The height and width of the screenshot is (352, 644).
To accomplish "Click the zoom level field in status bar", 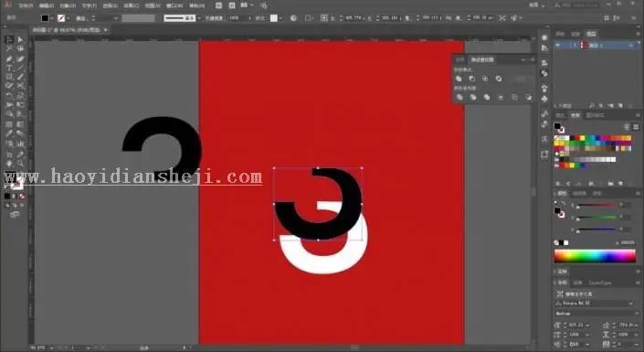I will pos(39,348).
